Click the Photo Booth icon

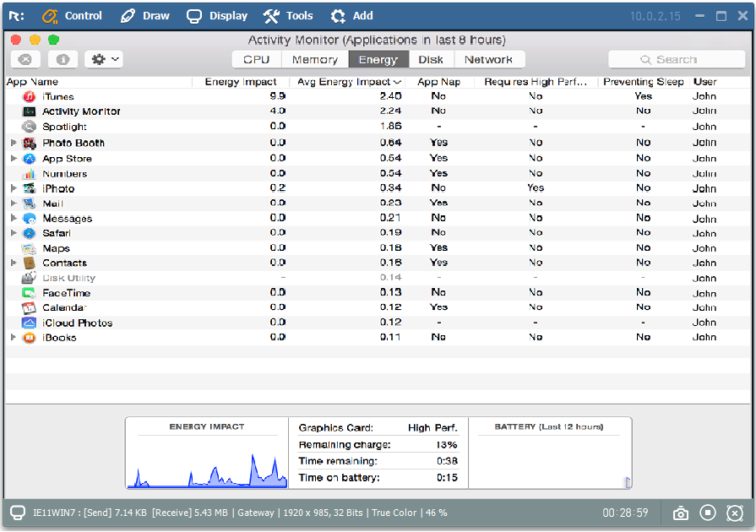[x=30, y=143]
